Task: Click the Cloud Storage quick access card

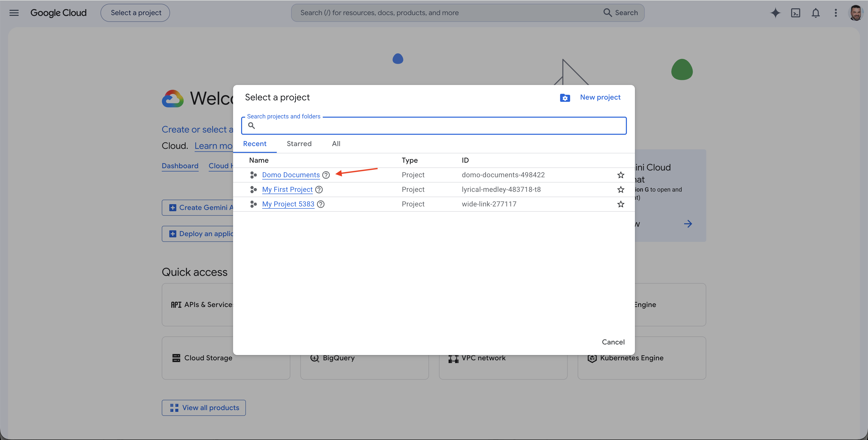Action: 226,358
